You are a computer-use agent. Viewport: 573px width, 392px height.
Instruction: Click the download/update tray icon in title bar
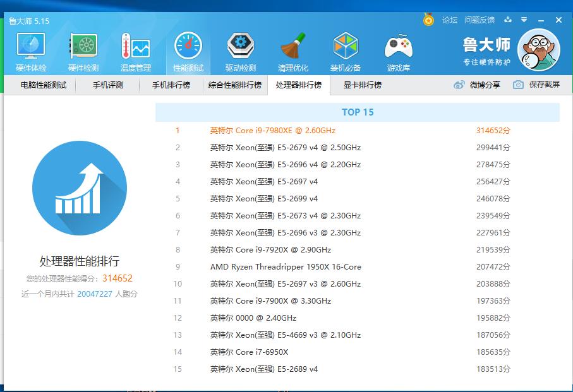pos(508,20)
